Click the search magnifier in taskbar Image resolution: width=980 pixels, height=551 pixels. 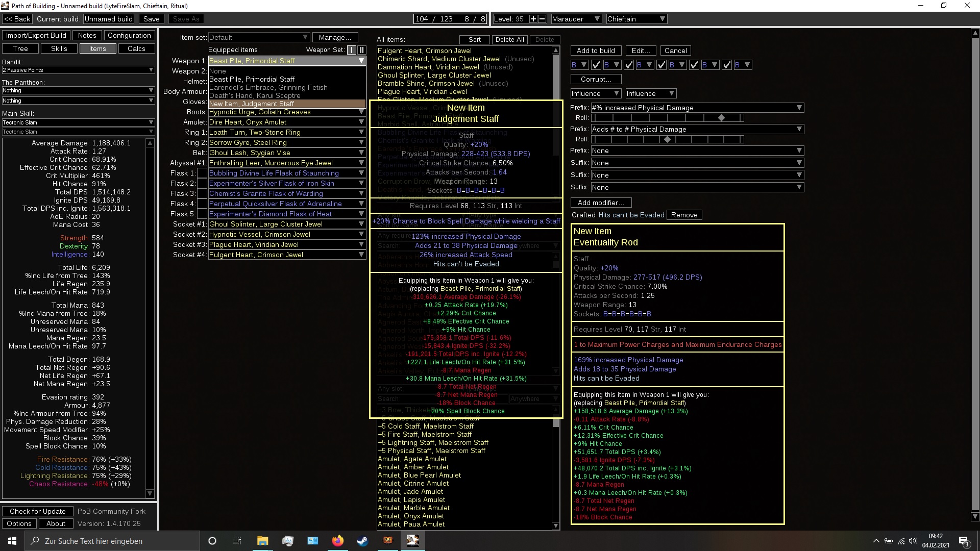[x=35, y=541]
